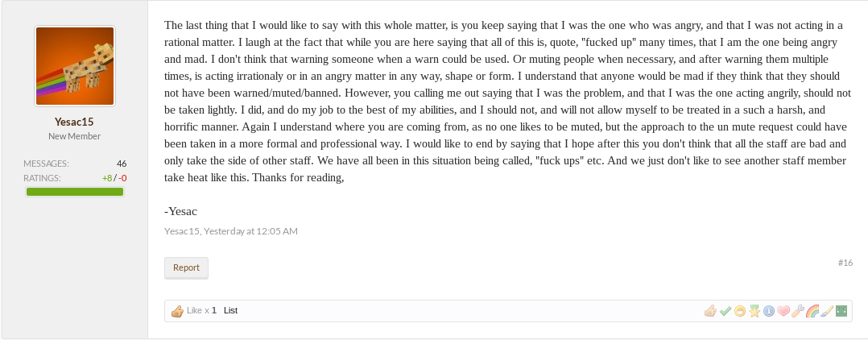Click the thumbs-up icon beside Like x 1
Image resolution: width=868 pixels, height=340 pixels.
coord(177,311)
